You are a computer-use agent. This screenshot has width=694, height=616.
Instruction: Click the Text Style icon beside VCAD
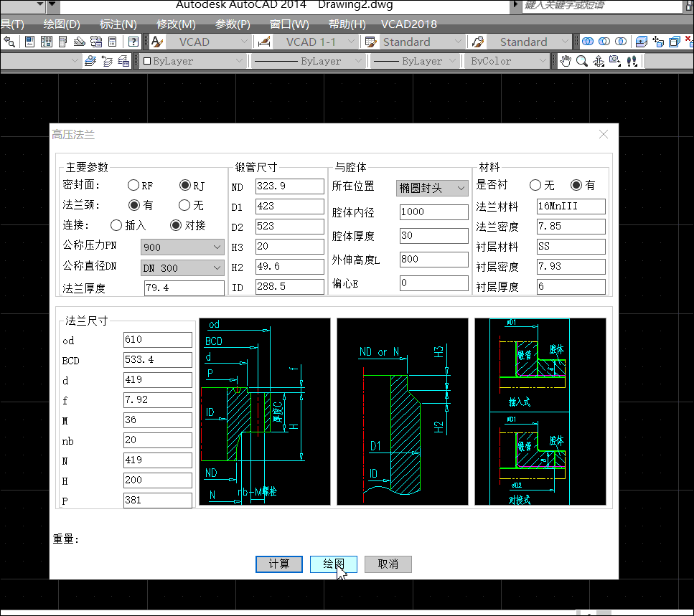click(156, 42)
